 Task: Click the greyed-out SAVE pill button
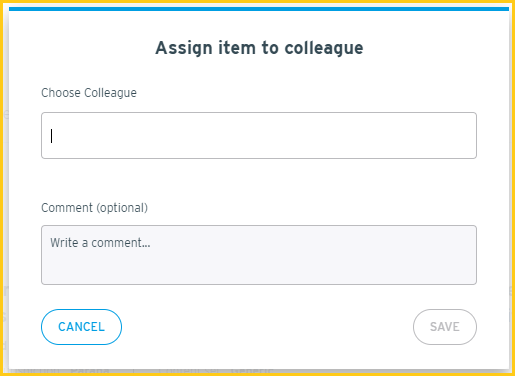click(x=445, y=327)
